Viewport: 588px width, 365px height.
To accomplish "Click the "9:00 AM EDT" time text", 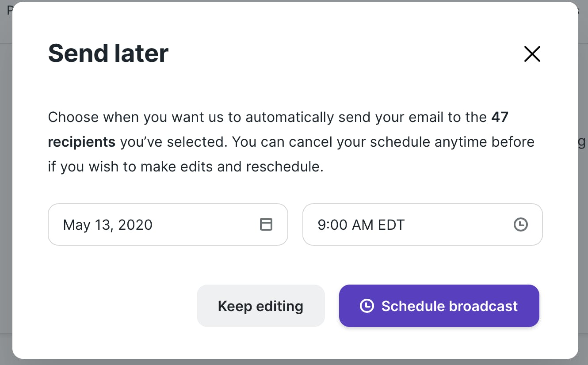I will tap(361, 225).
